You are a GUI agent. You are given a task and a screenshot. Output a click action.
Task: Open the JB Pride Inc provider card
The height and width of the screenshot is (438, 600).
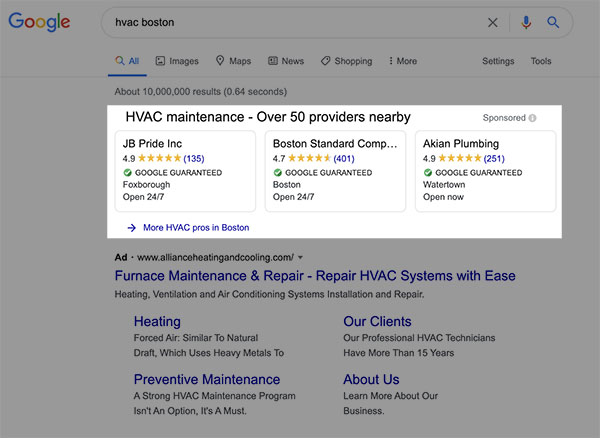pos(185,171)
